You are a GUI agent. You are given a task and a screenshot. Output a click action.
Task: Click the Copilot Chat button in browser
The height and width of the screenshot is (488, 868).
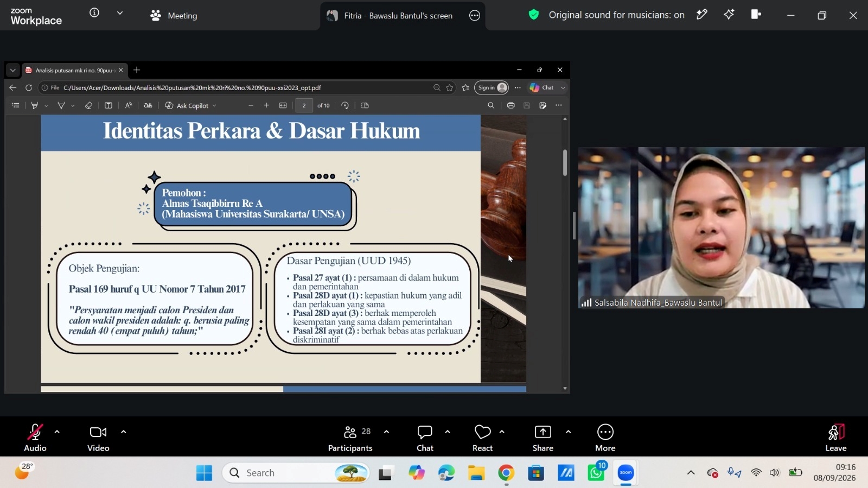pyautogui.click(x=542, y=87)
